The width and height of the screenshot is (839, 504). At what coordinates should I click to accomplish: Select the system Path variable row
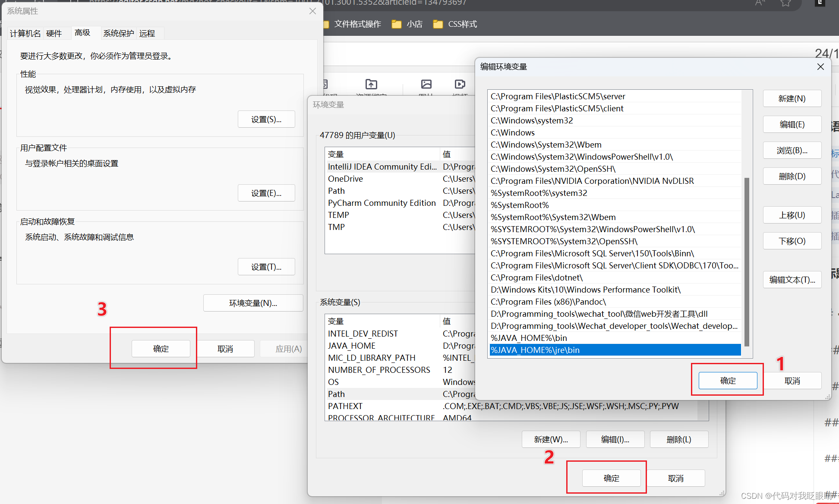coord(400,394)
